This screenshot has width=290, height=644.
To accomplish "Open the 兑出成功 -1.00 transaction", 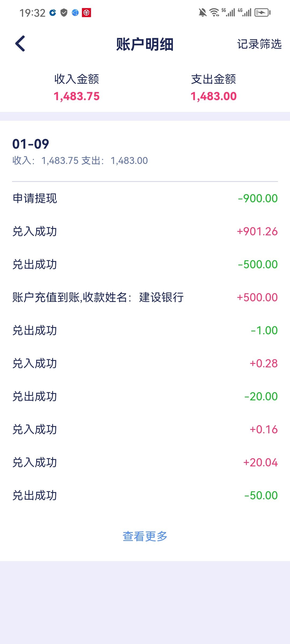I will tap(145, 331).
